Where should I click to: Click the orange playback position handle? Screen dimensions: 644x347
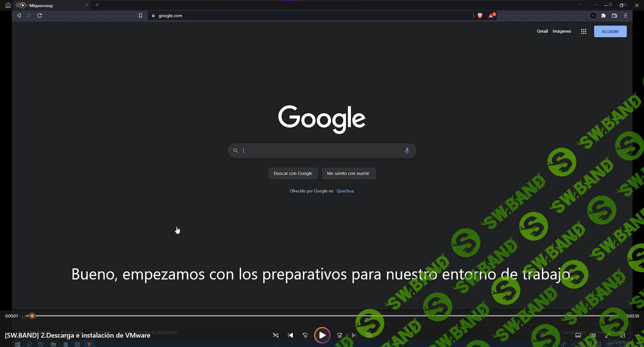click(32, 316)
